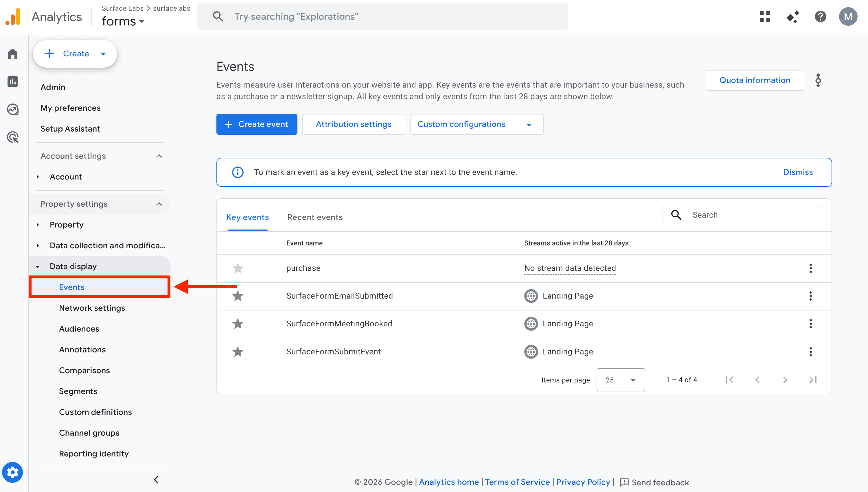Viewport: 868px width, 492px height.
Task: Open more options for purchase event
Action: click(810, 268)
